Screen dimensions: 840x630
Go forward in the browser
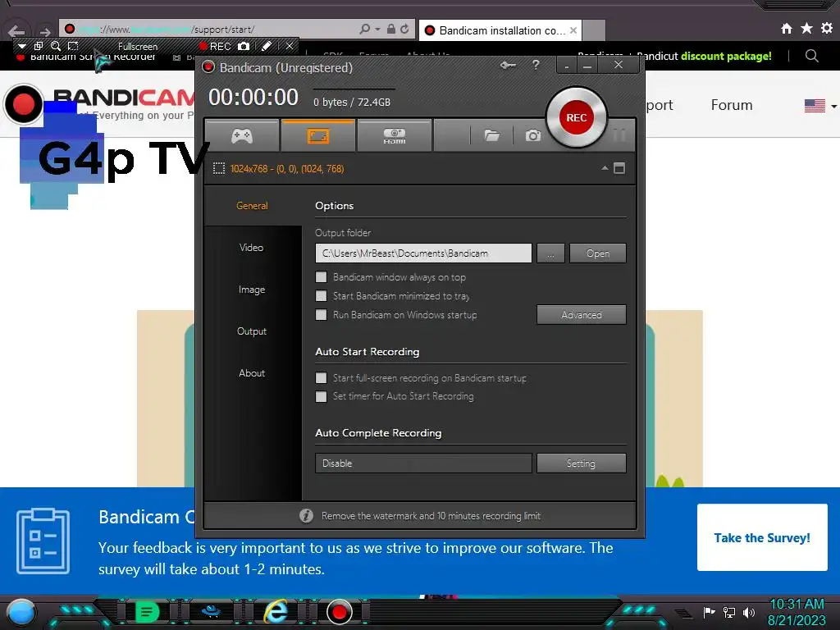(x=45, y=31)
